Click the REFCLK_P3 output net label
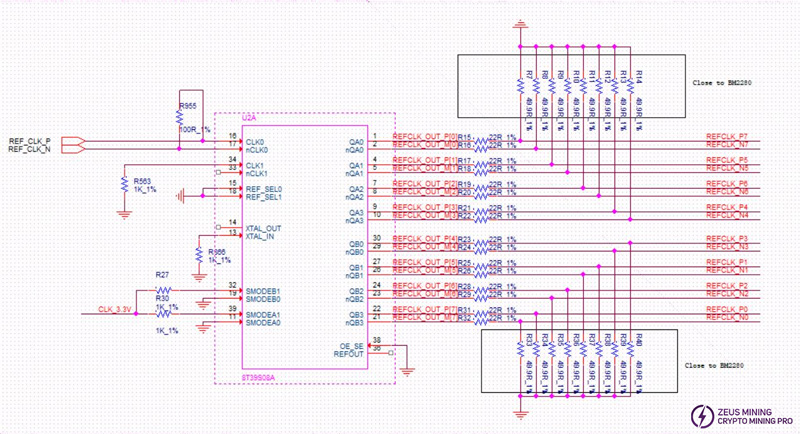Viewport: 800px width, 434px height. [727, 238]
